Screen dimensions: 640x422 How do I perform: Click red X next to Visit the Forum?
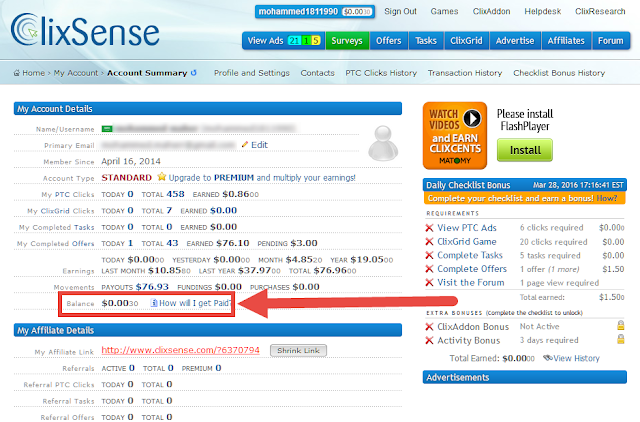(x=429, y=282)
